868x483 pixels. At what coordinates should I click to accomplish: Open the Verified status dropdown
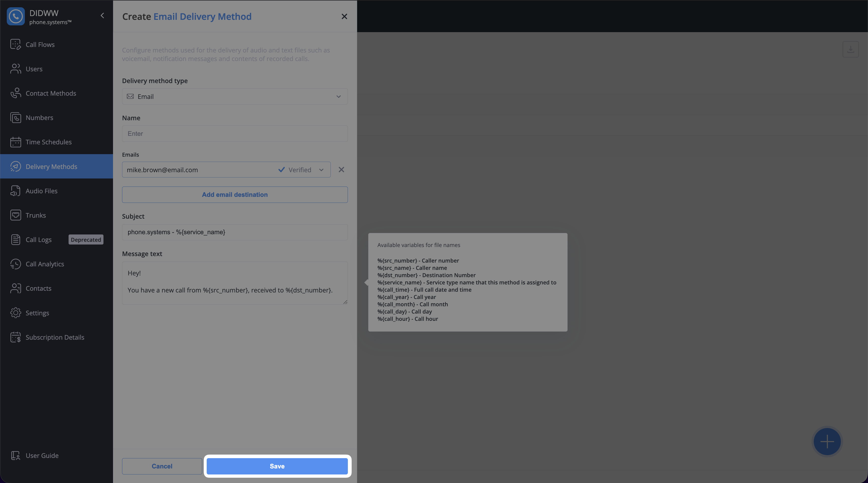[x=321, y=170]
